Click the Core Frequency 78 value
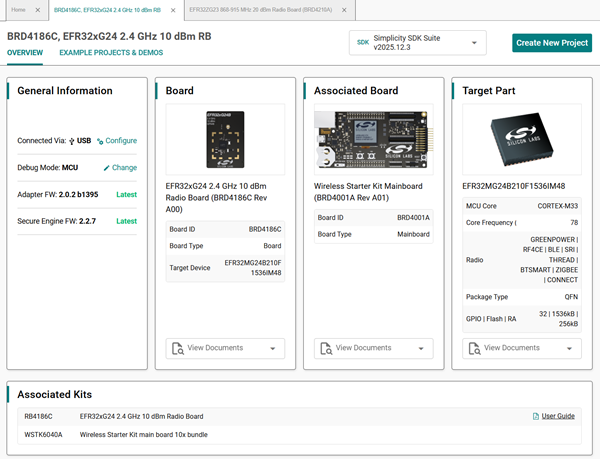This screenshot has height=459, width=600. point(574,223)
